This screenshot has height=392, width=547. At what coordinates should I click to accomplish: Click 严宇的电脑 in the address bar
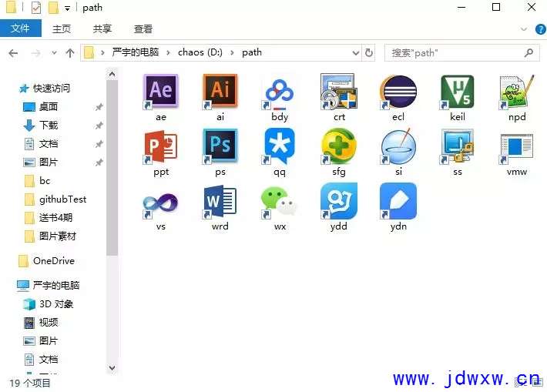(x=136, y=52)
